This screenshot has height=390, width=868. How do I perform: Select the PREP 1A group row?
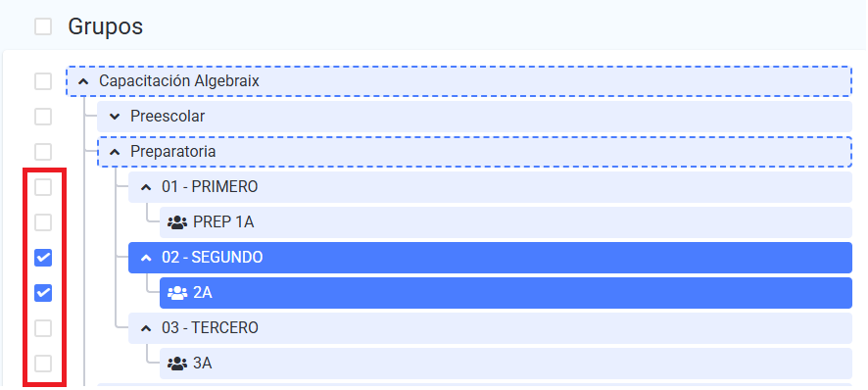[506, 222]
